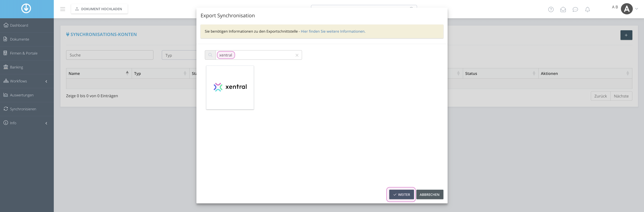Click the Dashboard home icon
The width and height of the screenshot is (644, 212).
pyautogui.click(x=6, y=25)
